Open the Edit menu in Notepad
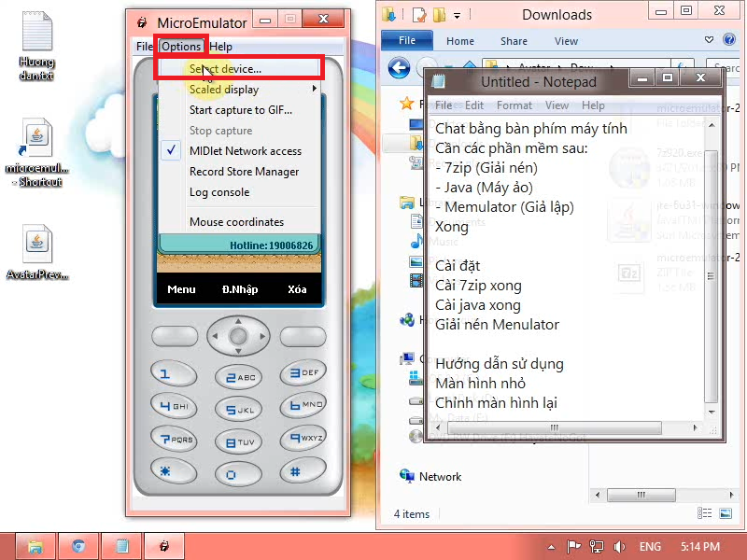This screenshot has width=747, height=560. pos(474,105)
